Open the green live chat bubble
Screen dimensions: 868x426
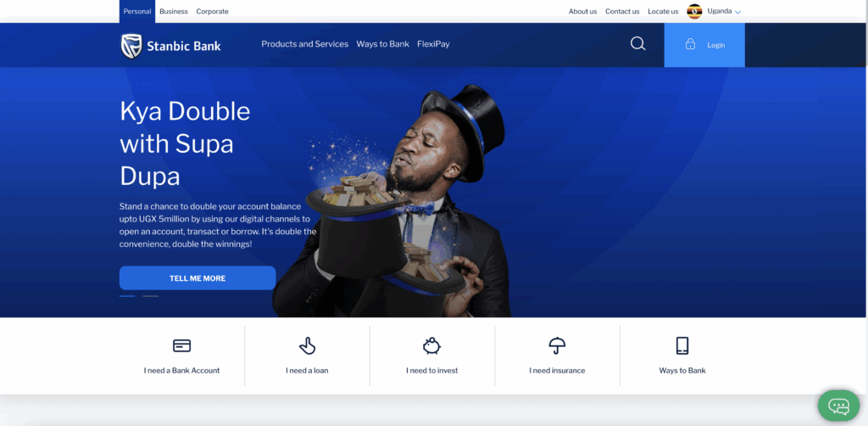(838, 406)
